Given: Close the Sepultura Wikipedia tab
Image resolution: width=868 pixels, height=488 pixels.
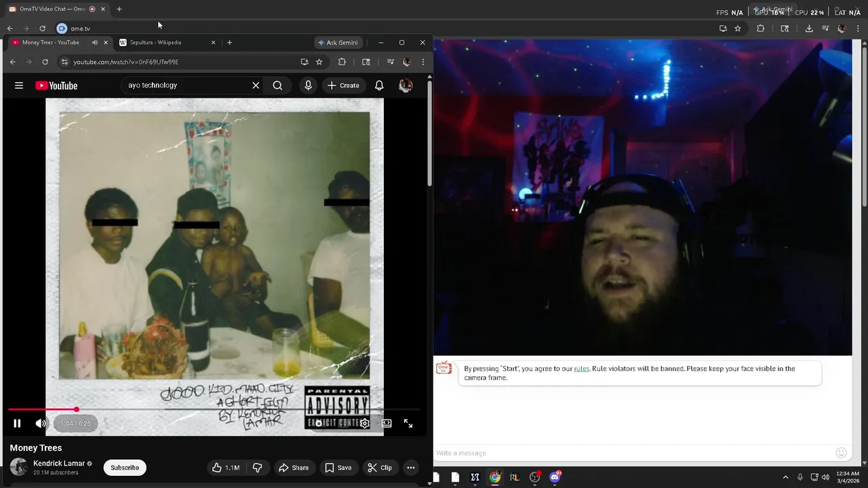Looking at the screenshot, I should tap(213, 42).
